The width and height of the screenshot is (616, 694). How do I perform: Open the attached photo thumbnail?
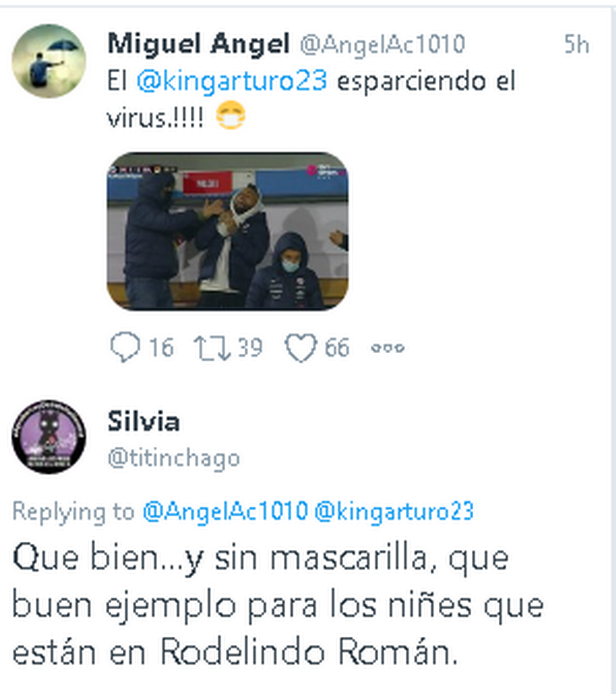(x=227, y=231)
